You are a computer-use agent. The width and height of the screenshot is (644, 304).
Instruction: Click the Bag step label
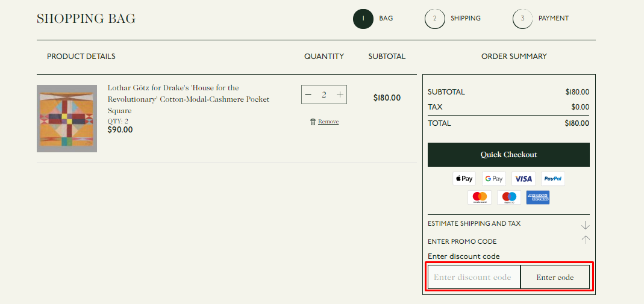386,19
